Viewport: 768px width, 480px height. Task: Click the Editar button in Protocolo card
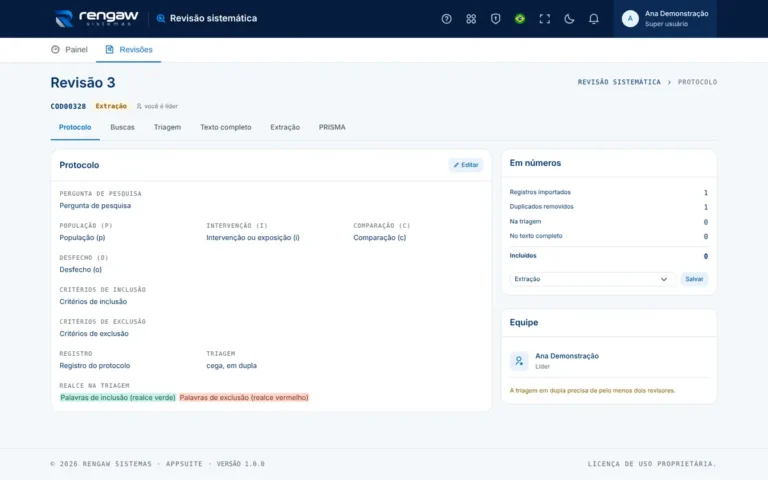click(x=465, y=165)
